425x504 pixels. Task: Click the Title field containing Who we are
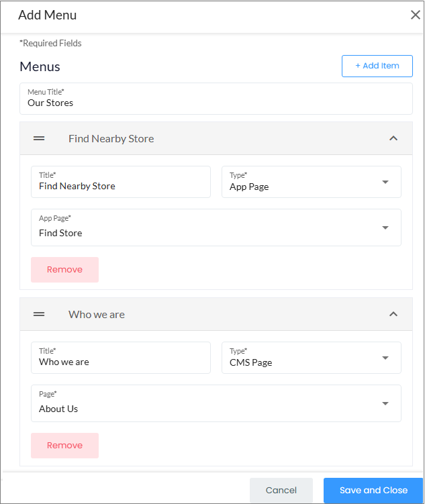(121, 358)
